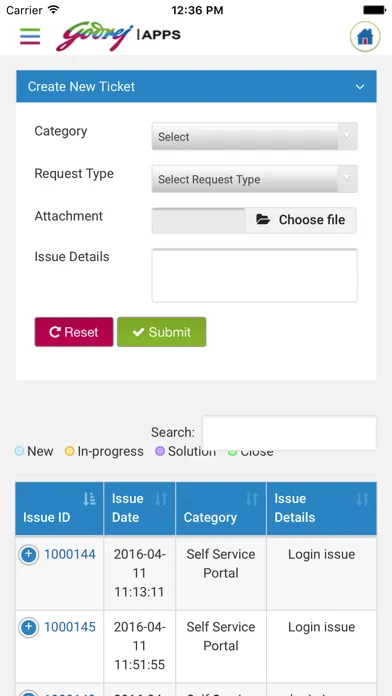The width and height of the screenshot is (392, 696).
Task: Submit the new ticket
Action: coord(162,332)
